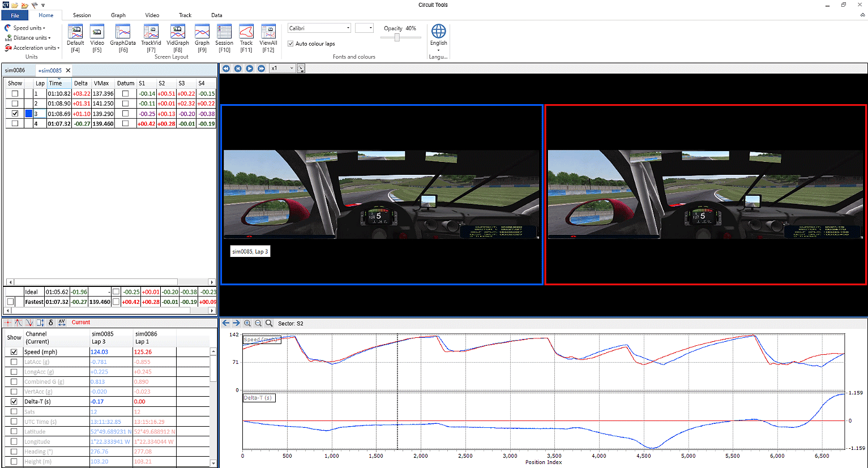Screen dimensions: 868x468
Task: Click lap 3 blue colour swatch
Action: 28,114
